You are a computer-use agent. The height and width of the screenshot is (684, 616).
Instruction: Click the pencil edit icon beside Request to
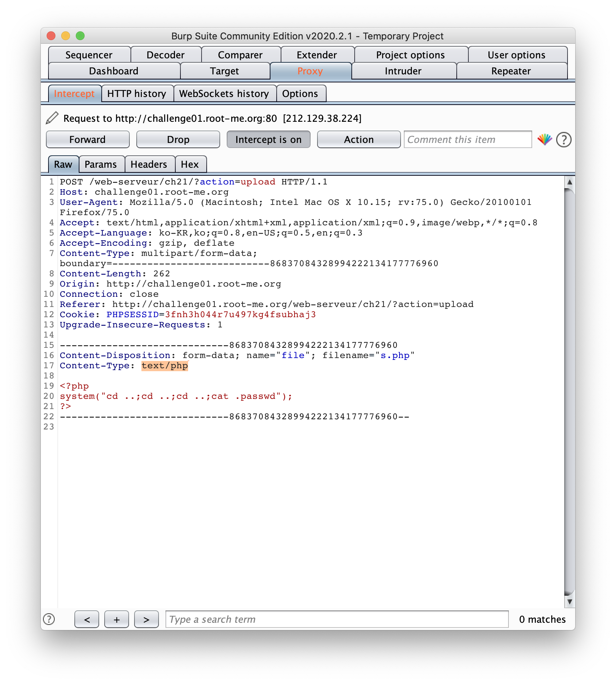click(52, 118)
